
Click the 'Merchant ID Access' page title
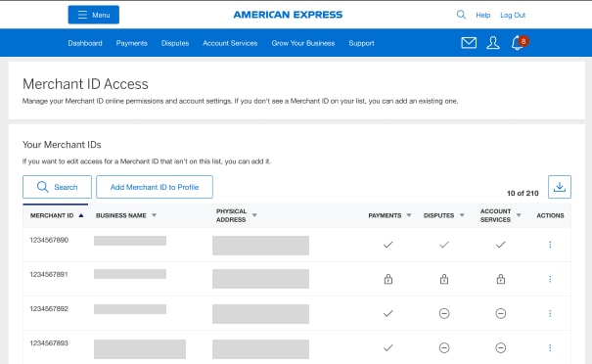[85, 84]
